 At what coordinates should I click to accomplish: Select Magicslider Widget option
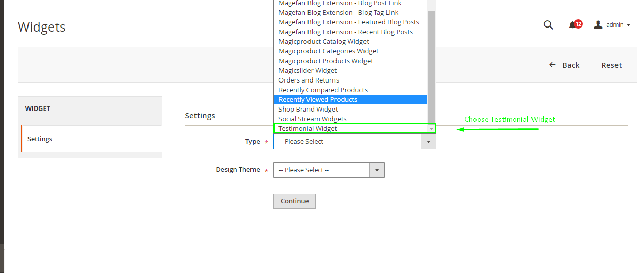(x=307, y=70)
